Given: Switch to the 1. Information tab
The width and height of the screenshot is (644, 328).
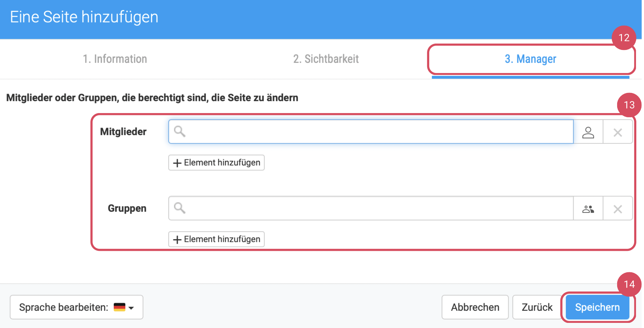Looking at the screenshot, I should point(115,59).
